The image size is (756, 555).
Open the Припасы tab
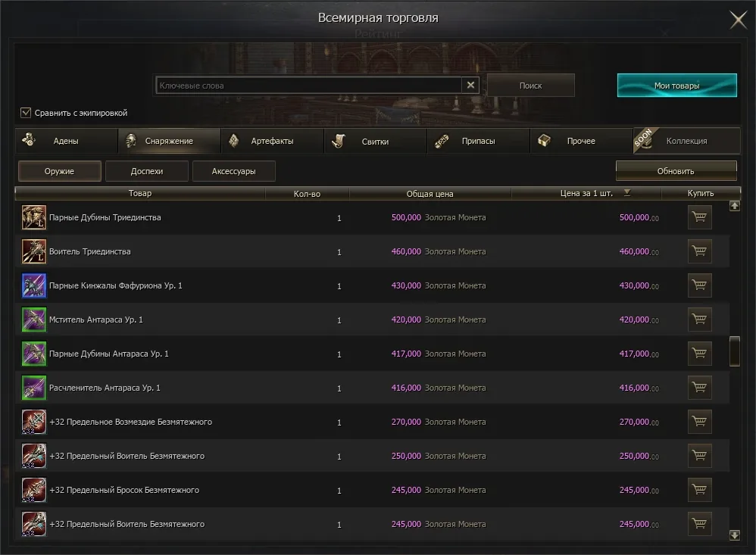478,141
